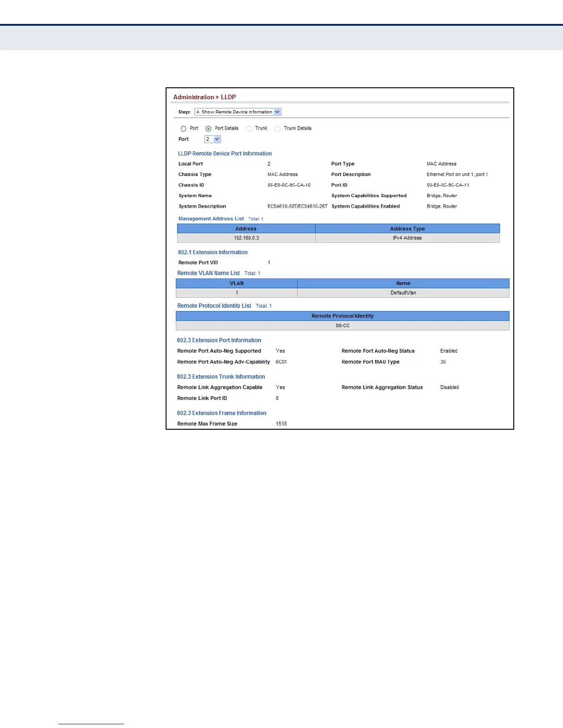Click the Chassis ID value 00-E0-0C-9C-CA-10
This screenshot has height=728, width=563.
pyautogui.click(x=289, y=185)
